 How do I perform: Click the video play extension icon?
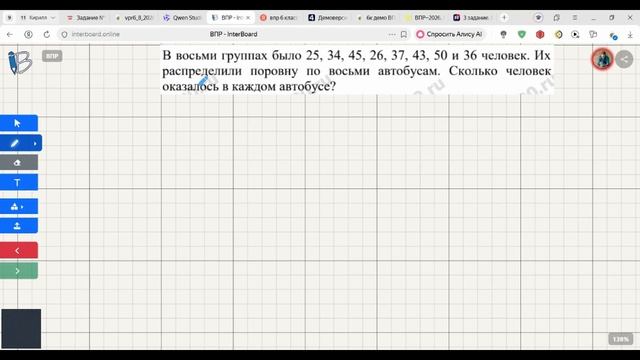[575, 35]
